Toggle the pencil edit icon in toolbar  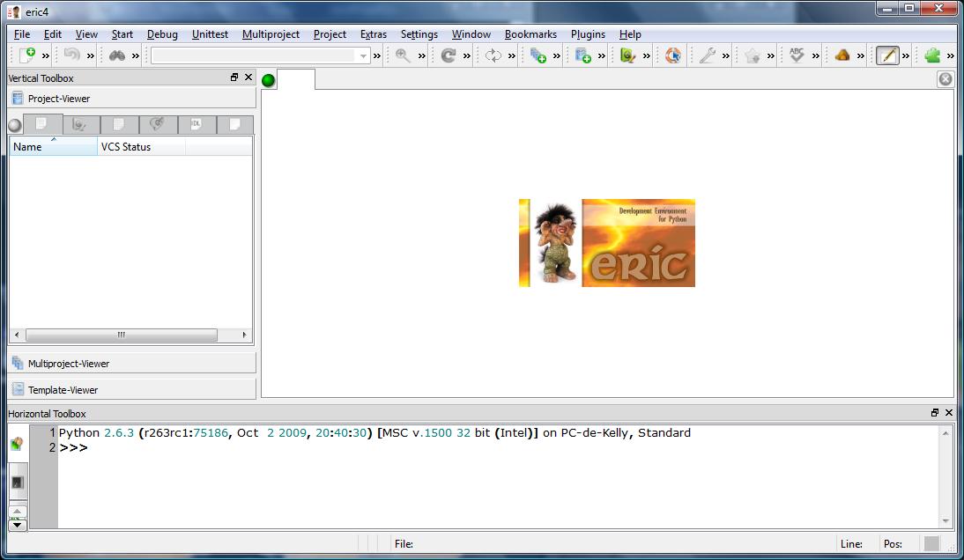[887, 55]
